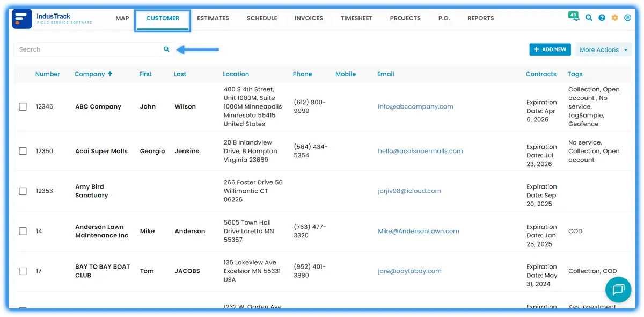Click phone number (952) 401-3880
Screen dimensions: 644x317
click(x=310, y=271)
